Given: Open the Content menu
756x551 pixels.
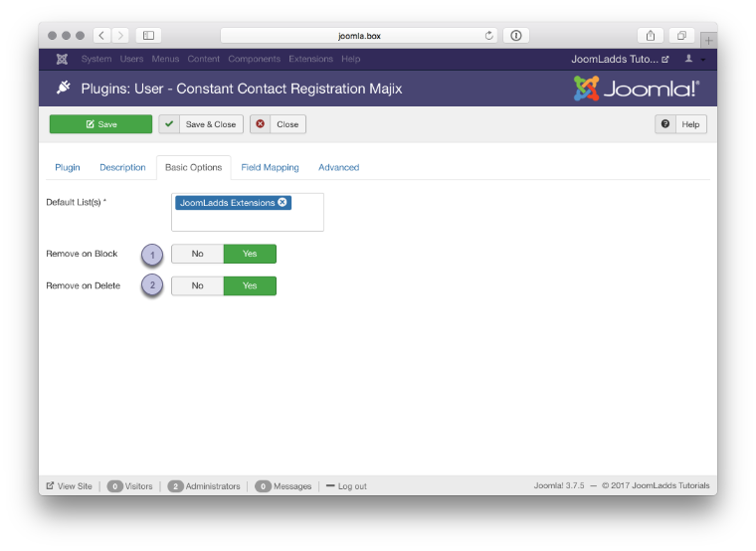Looking at the screenshot, I should tap(204, 59).
